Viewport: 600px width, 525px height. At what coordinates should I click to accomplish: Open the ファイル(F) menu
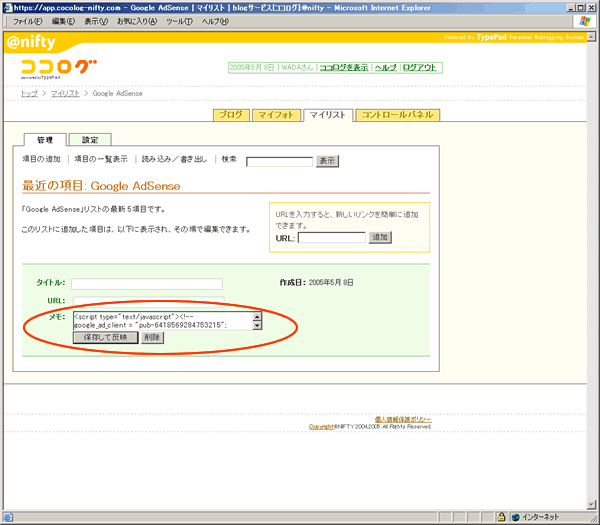[x=27, y=21]
